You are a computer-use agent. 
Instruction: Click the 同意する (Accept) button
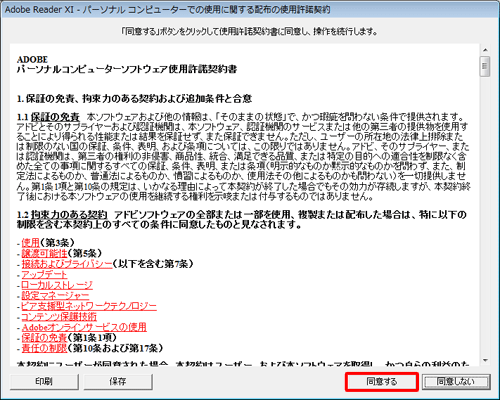point(382,381)
